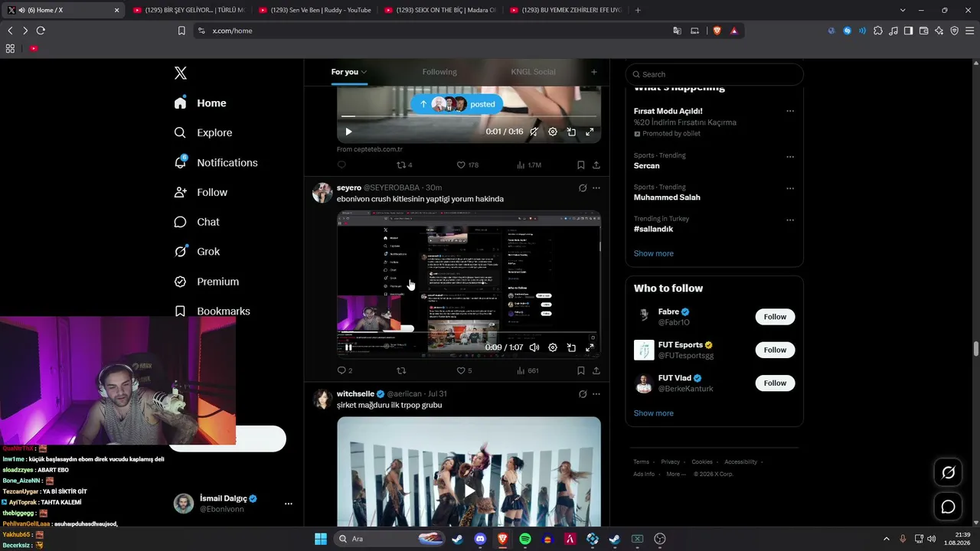Follow Fabre
Image resolution: width=980 pixels, height=551 pixels.
(x=775, y=317)
